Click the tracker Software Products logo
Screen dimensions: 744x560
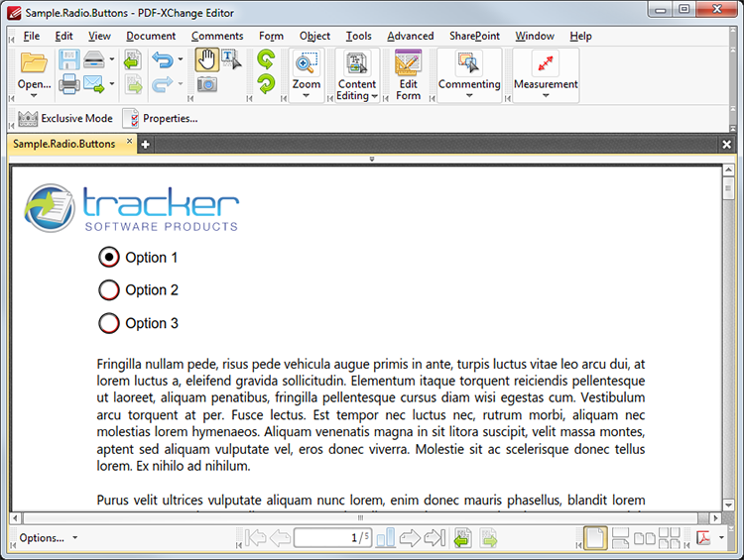pyautogui.click(x=131, y=208)
